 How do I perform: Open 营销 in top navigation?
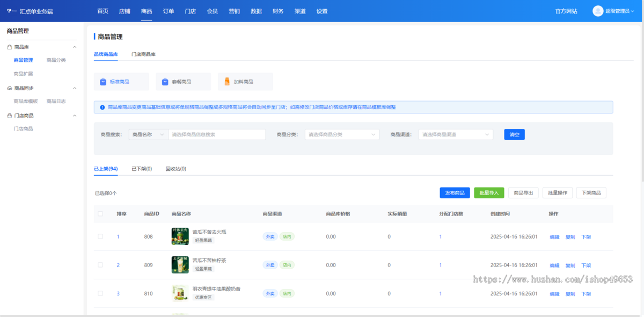[x=234, y=11]
